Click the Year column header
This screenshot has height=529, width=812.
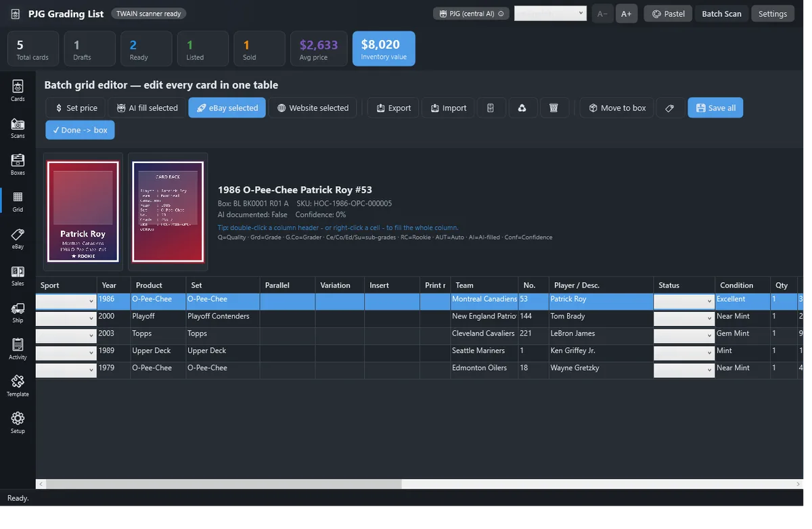(114, 285)
